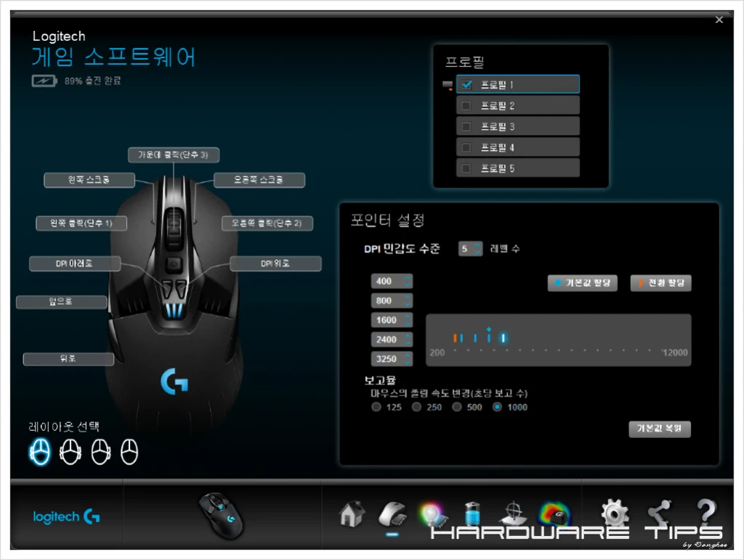The image size is (744, 560).
Task: Open the settings gear icon
Action: 615,513
